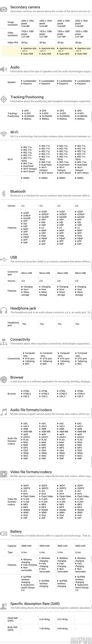Click the Wi-Fi signal icon
The height and width of the screenshot is (644, 92).
point(4,134)
